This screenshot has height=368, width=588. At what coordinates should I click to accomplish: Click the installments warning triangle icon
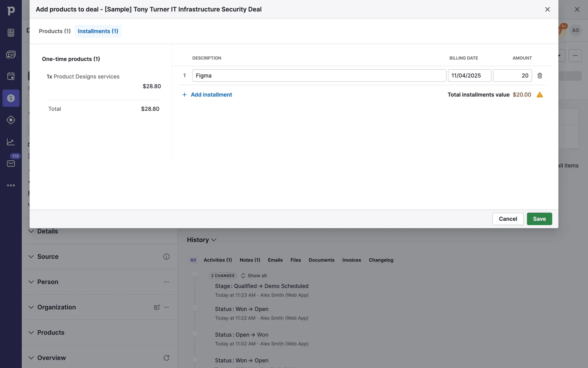[540, 95]
